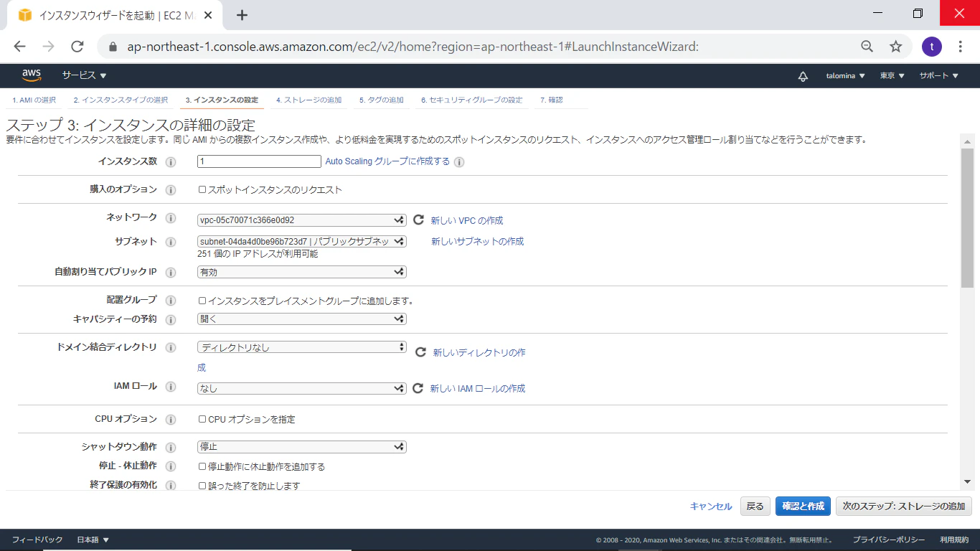Click info icon next to 終了保護の有効化

(x=171, y=486)
